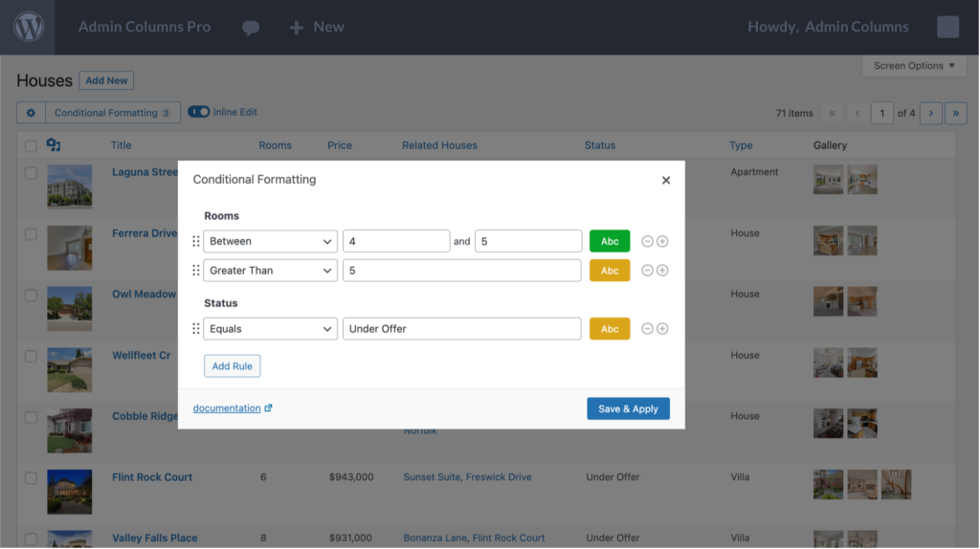The width and height of the screenshot is (980, 549).
Task: Open the Greater Than condition dropdown
Action: [x=270, y=271]
